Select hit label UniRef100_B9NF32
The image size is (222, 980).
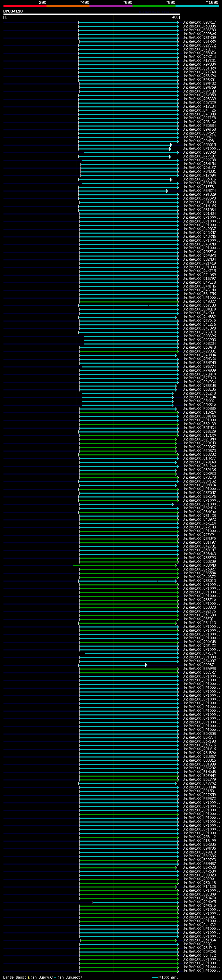pos(199,84)
